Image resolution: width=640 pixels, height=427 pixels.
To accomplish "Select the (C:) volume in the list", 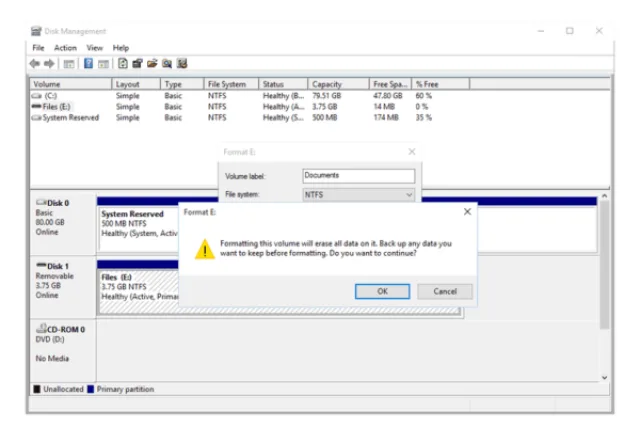I will click(51, 96).
